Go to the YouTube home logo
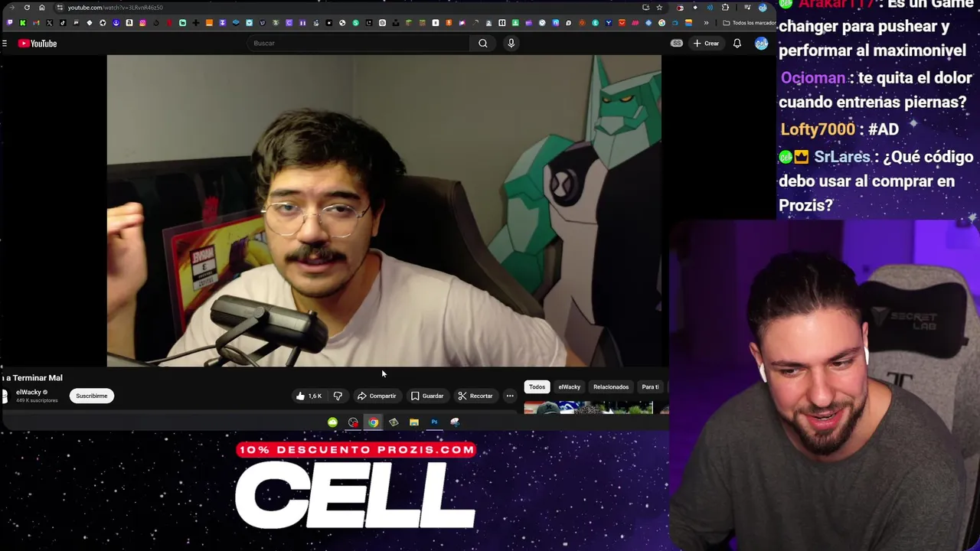This screenshot has width=980, height=551. [38, 44]
